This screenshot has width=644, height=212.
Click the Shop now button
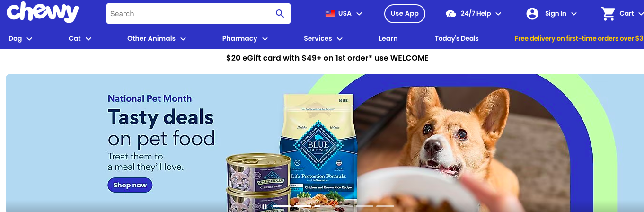[x=130, y=185]
